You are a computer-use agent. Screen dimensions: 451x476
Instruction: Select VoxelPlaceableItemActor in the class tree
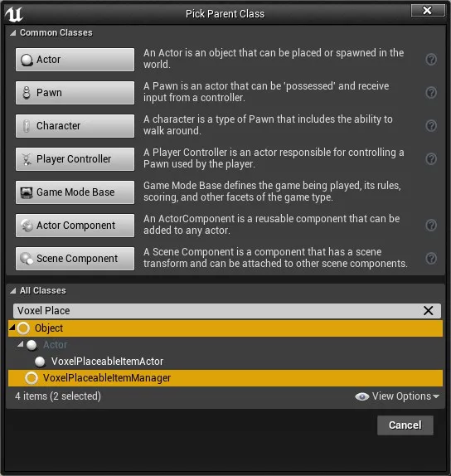[107, 362]
